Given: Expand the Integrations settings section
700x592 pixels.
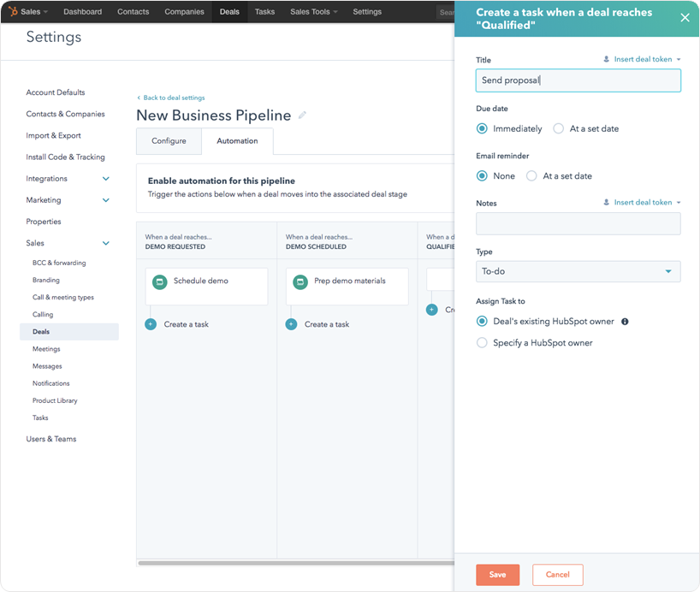Looking at the screenshot, I should coord(106,179).
